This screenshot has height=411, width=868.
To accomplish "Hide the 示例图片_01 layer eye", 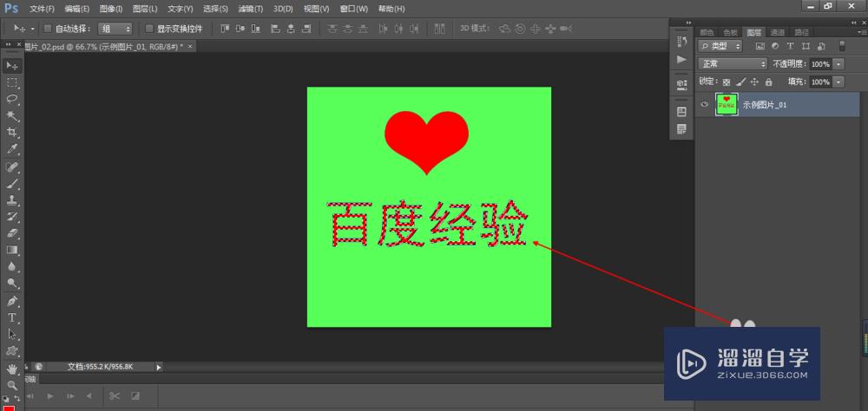I will 705,104.
